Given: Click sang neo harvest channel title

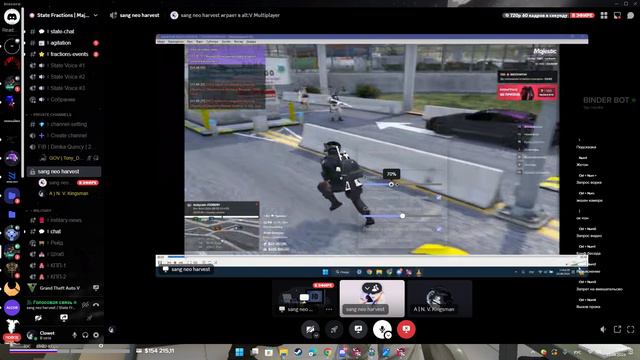Looking at the screenshot, I should [x=139, y=16].
